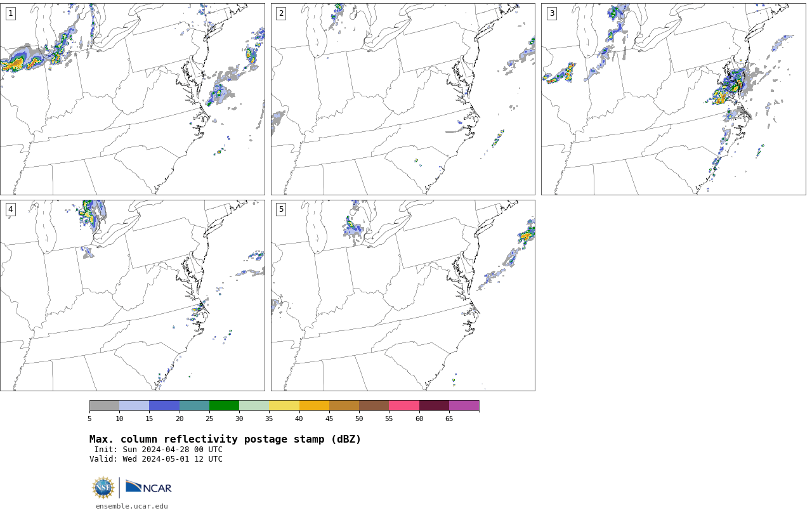Click the orange 40-45 dBZ swatch
Screen dimensions: 812x513
click(314, 406)
